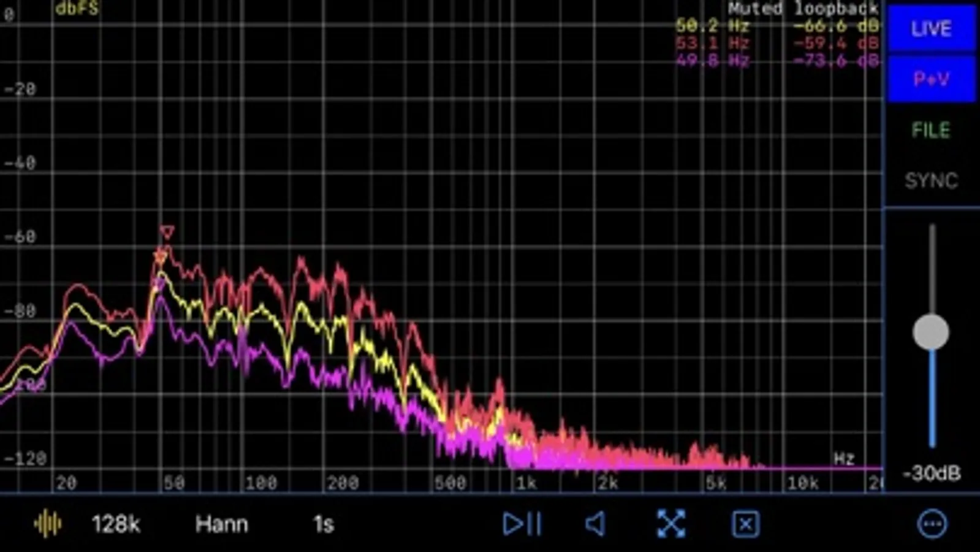Click the -20 level axis label
980x552 pixels.
coord(20,89)
